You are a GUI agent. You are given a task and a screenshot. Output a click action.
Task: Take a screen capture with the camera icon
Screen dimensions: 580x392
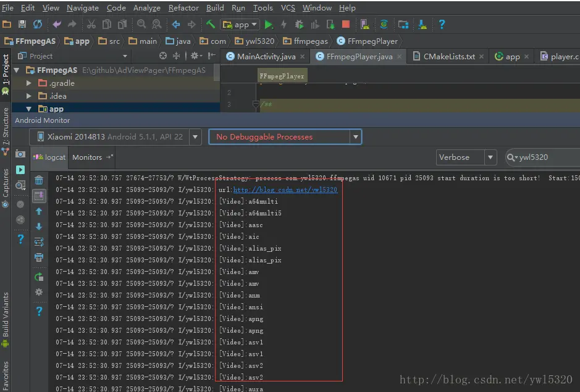click(x=20, y=154)
